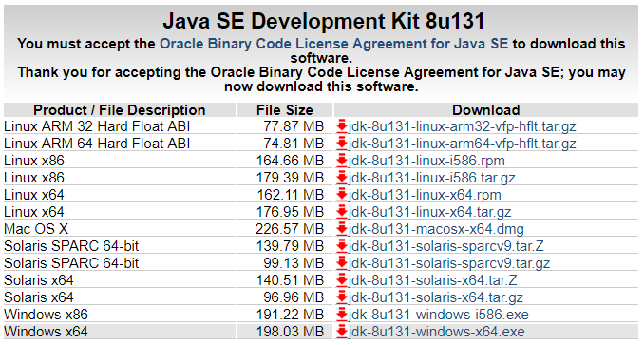Download jdk-8u131-solaris-x64.tar.Z file
Image resolution: width=644 pixels, height=345 pixels.
pyautogui.click(x=432, y=280)
